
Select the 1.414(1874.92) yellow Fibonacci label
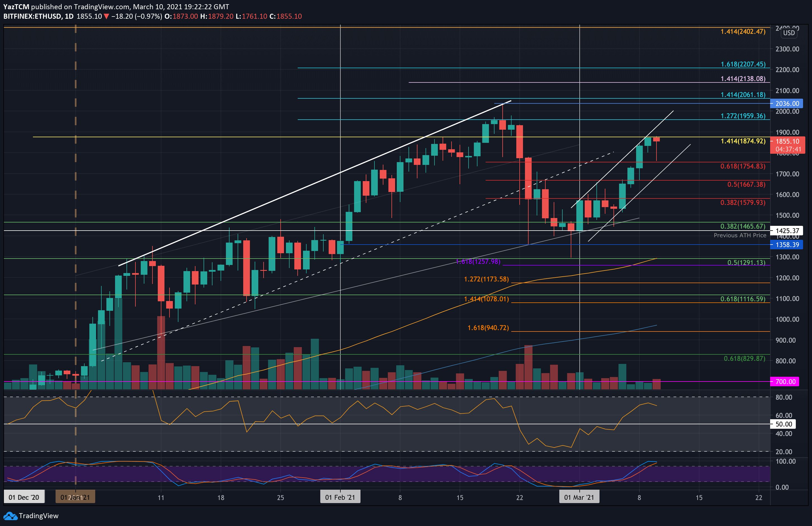(743, 141)
